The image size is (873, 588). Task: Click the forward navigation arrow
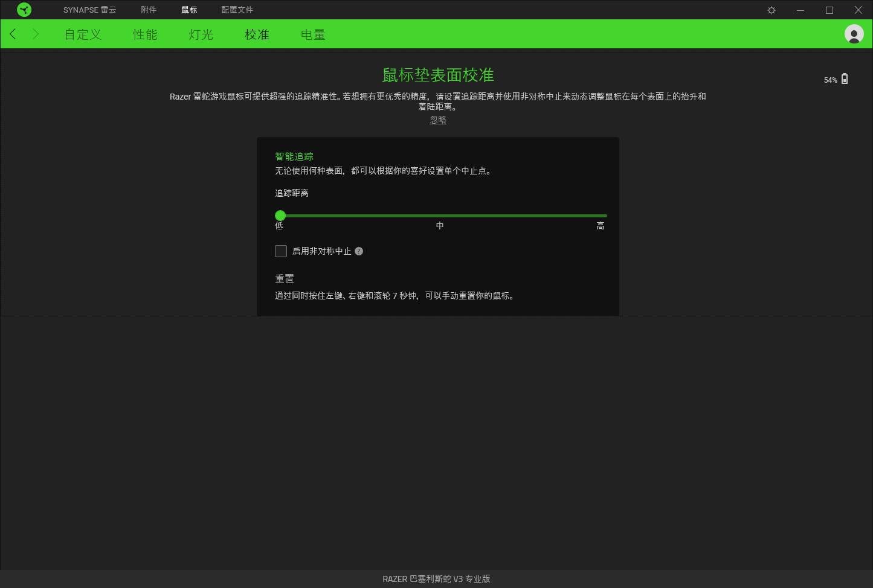click(36, 34)
